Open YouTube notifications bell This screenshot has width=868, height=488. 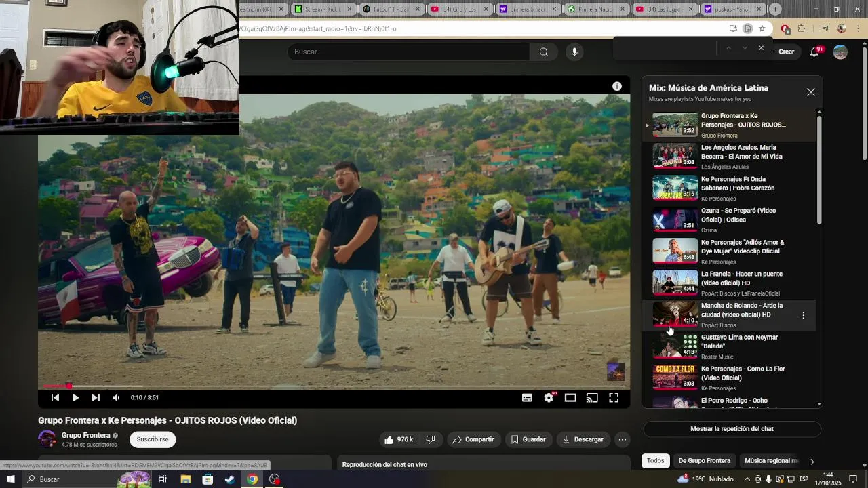tap(815, 52)
